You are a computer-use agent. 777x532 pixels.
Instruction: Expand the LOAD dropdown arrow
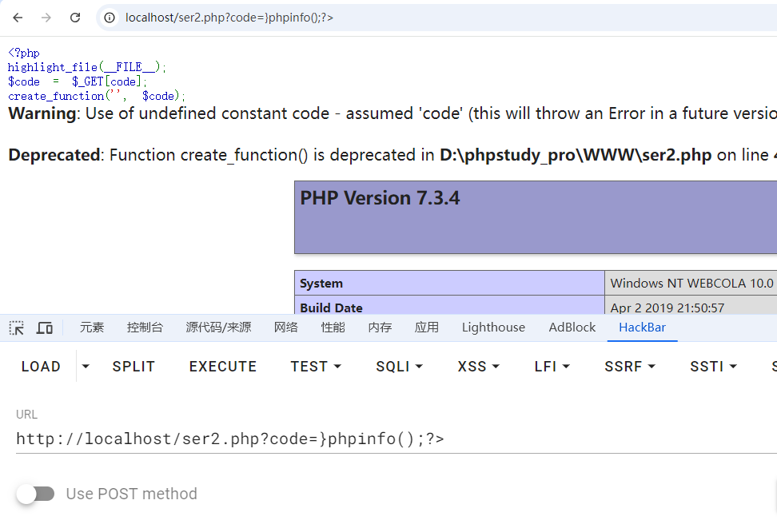pos(86,367)
